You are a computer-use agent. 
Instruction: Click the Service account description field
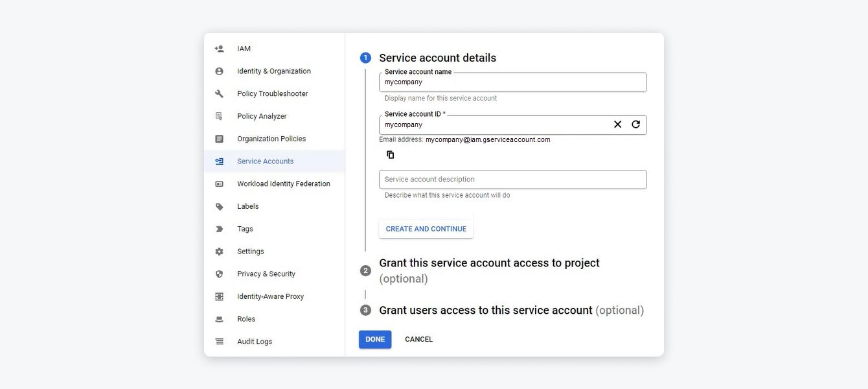coord(512,179)
